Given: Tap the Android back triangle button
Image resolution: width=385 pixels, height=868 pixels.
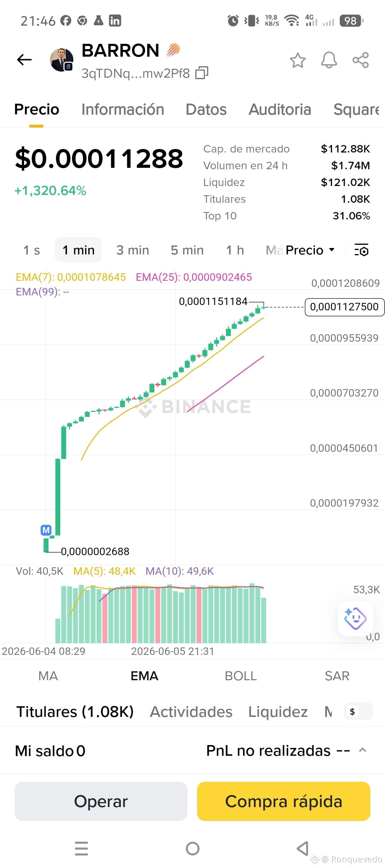Looking at the screenshot, I should (x=303, y=848).
